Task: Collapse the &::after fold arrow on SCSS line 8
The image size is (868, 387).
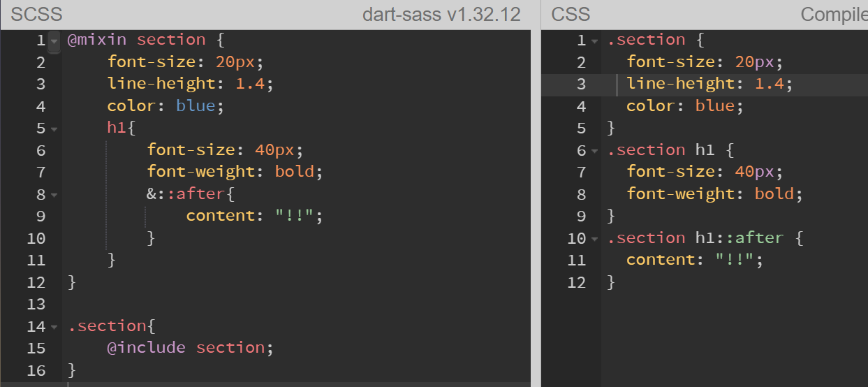Action: (54, 194)
